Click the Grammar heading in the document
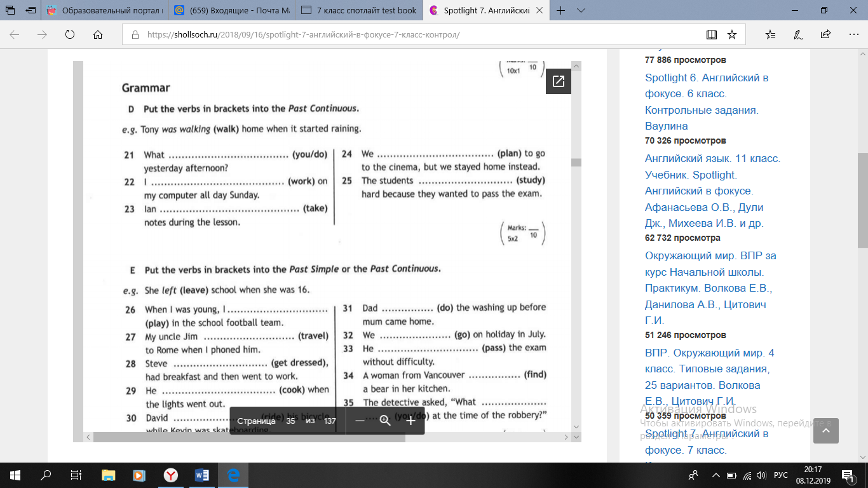Viewport: 868px width, 488px height. point(146,88)
